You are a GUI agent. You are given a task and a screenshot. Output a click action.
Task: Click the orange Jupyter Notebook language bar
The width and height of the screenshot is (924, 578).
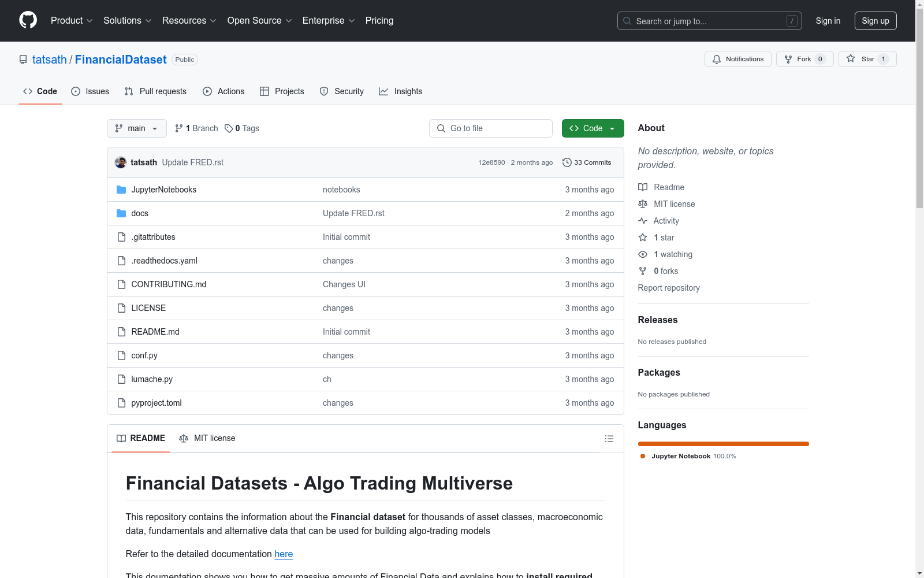point(724,444)
